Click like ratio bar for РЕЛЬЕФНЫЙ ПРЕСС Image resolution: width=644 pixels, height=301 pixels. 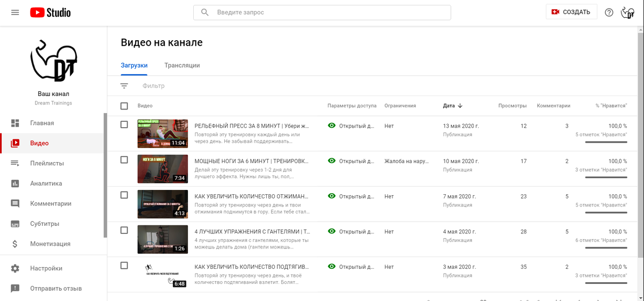(x=606, y=142)
